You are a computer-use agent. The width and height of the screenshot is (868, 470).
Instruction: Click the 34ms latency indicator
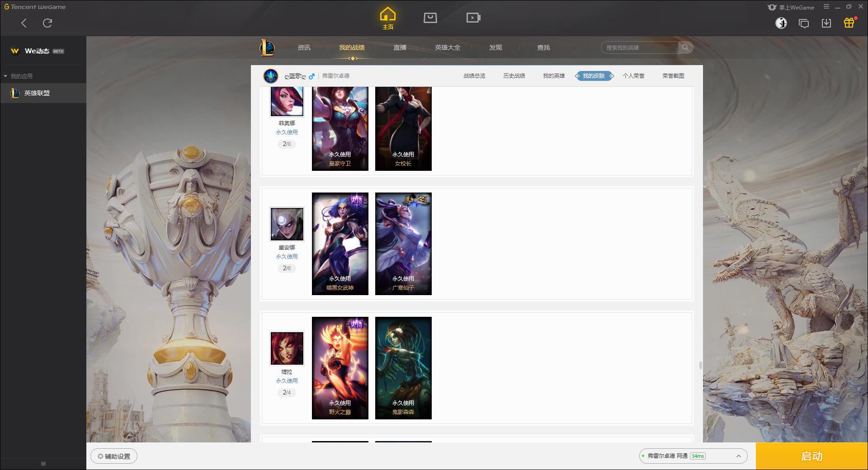click(x=698, y=456)
